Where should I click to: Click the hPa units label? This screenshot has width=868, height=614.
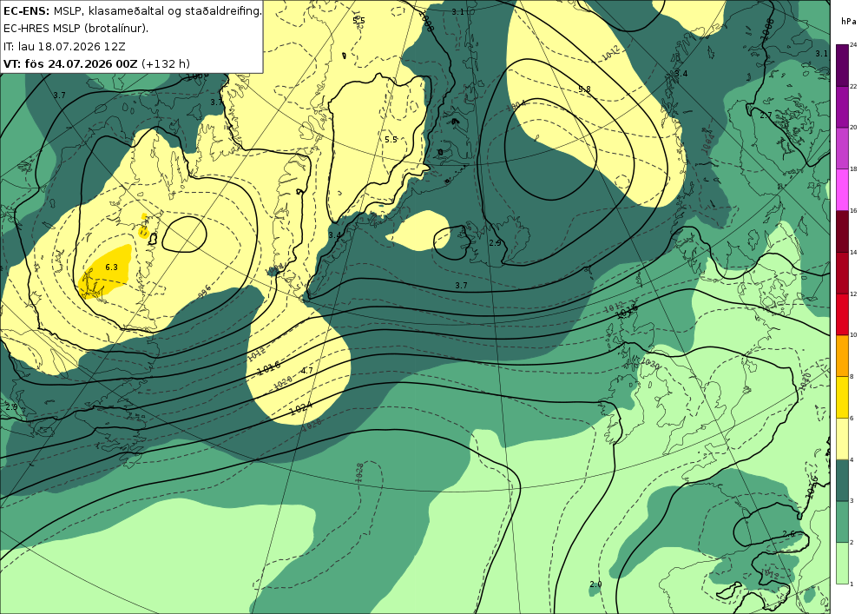click(848, 21)
